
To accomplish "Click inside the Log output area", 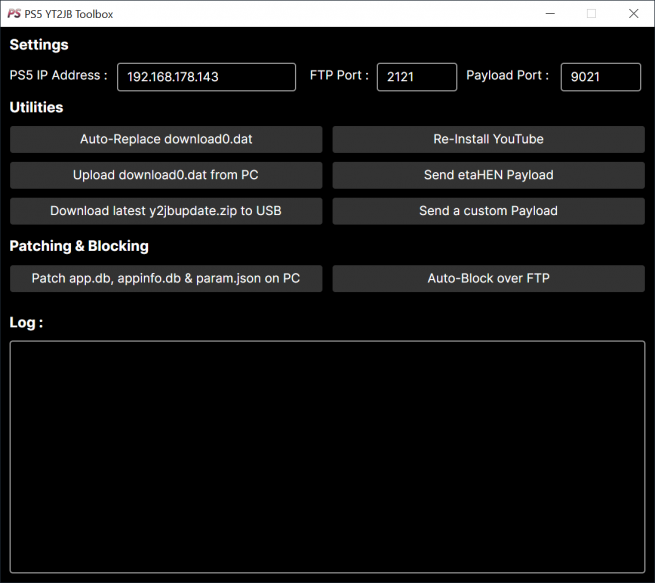I will [x=327, y=457].
